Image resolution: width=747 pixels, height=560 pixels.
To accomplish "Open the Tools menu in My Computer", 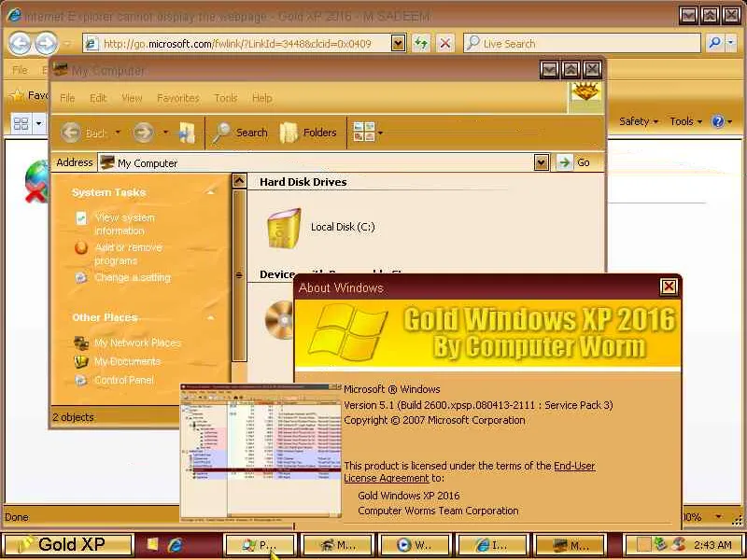I will (226, 98).
